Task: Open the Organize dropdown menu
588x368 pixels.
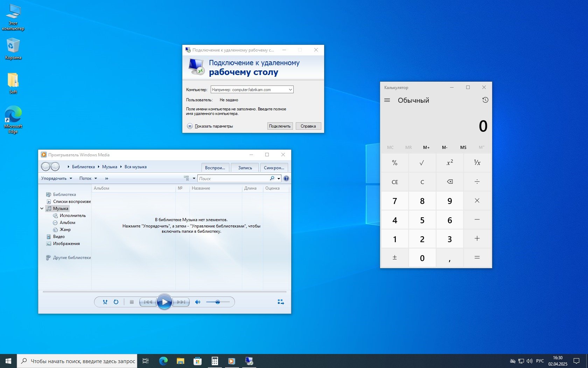Action: pyautogui.click(x=56, y=178)
